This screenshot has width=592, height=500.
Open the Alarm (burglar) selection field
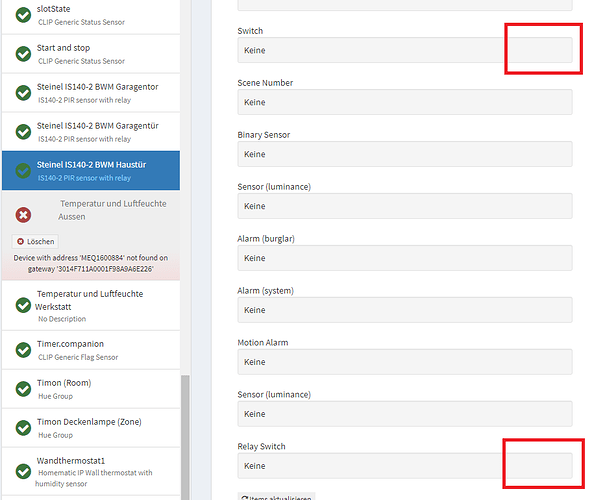(x=405, y=258)
